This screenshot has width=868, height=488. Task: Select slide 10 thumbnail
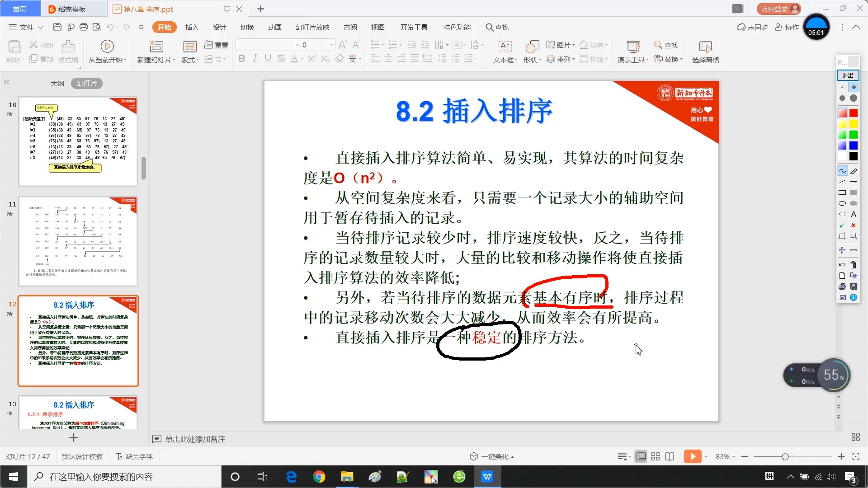pos(78,141)
